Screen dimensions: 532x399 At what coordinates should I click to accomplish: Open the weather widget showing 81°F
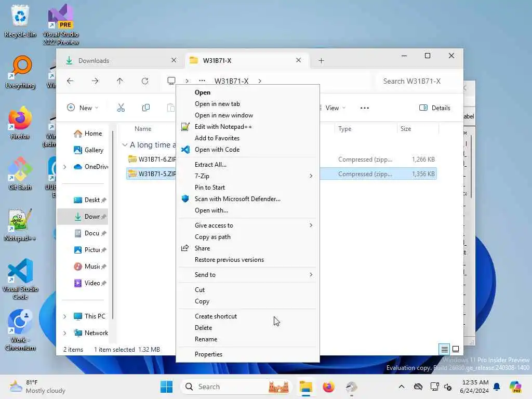click(37, 387)
